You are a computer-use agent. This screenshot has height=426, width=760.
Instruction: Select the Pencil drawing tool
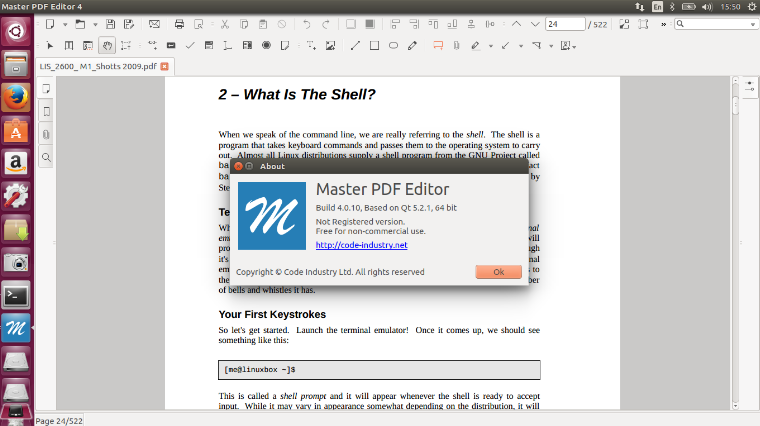(x=412, y=46)
